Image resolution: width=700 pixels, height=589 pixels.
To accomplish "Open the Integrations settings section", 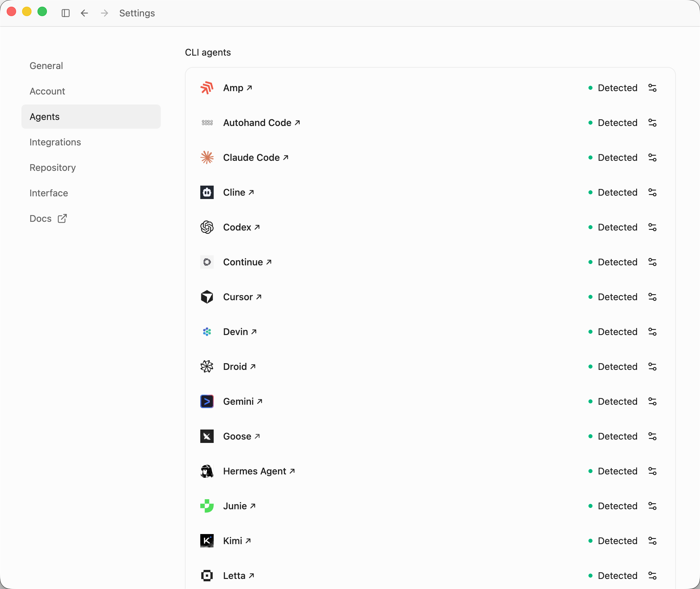I will click(x=91, y=142).
